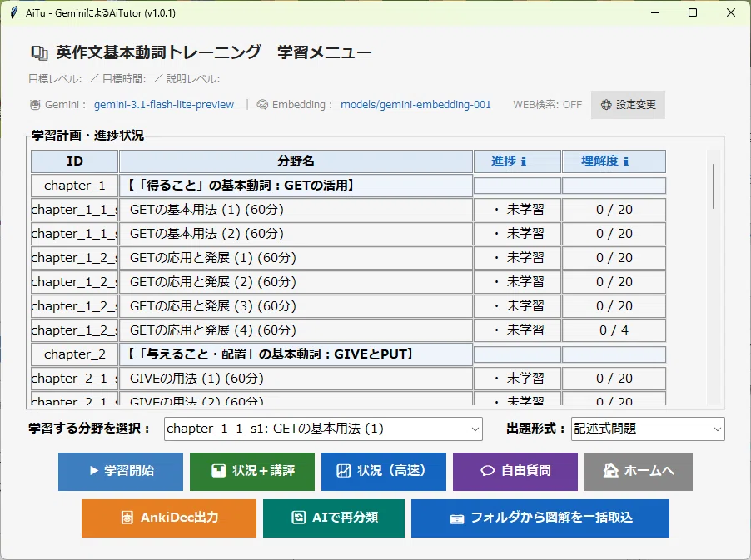Start learning with 学習開始 button
Screen dimensions: 751x560
pyautogui.click(x=121, y=472)
